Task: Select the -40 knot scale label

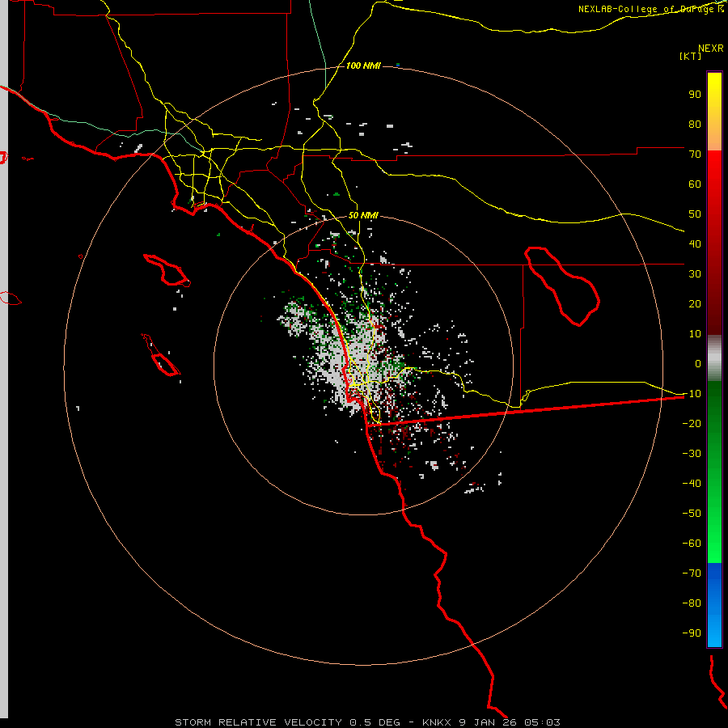Action: pyautogui.click(x=692, y=484)
